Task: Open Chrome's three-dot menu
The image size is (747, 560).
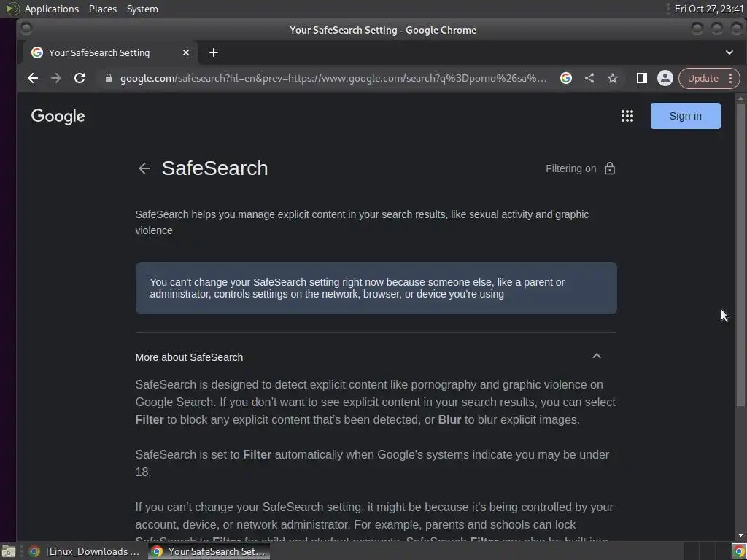Action: (730, 79)
